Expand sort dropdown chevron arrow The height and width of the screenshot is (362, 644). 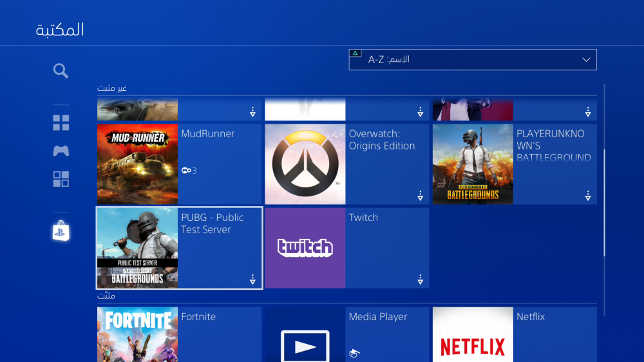click(x=586, y=60)
